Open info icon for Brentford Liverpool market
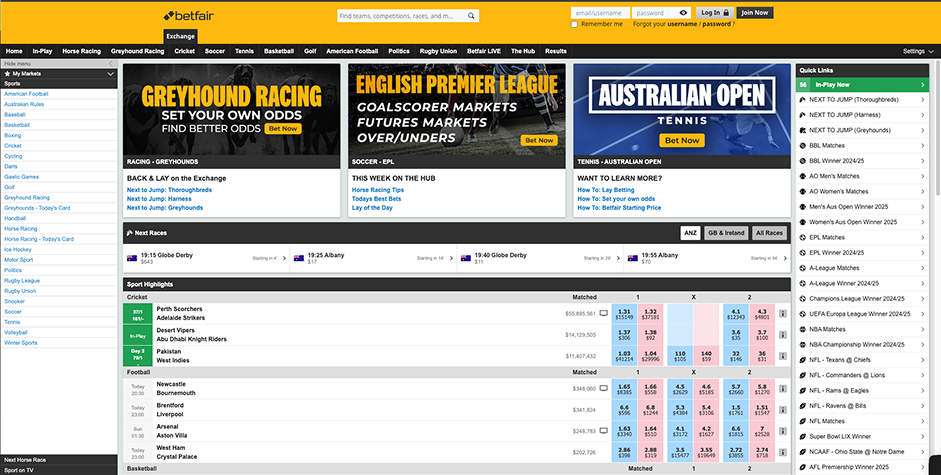Screen dimensions: 941x475 tap(783, 410)
